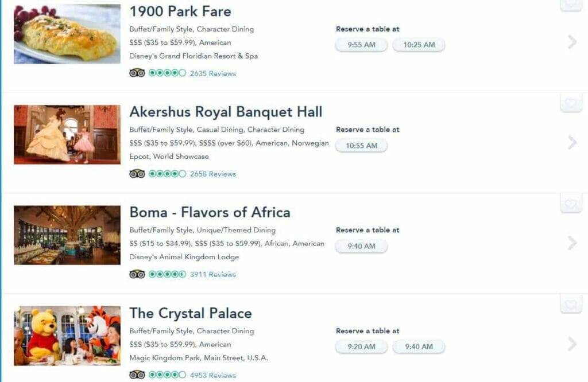Viewport: 588px width, 382px height.
Task: Click TripAdvisor owl icon beside 4953 Reviews
Action: pyautogui.click(x=137, y=375)
